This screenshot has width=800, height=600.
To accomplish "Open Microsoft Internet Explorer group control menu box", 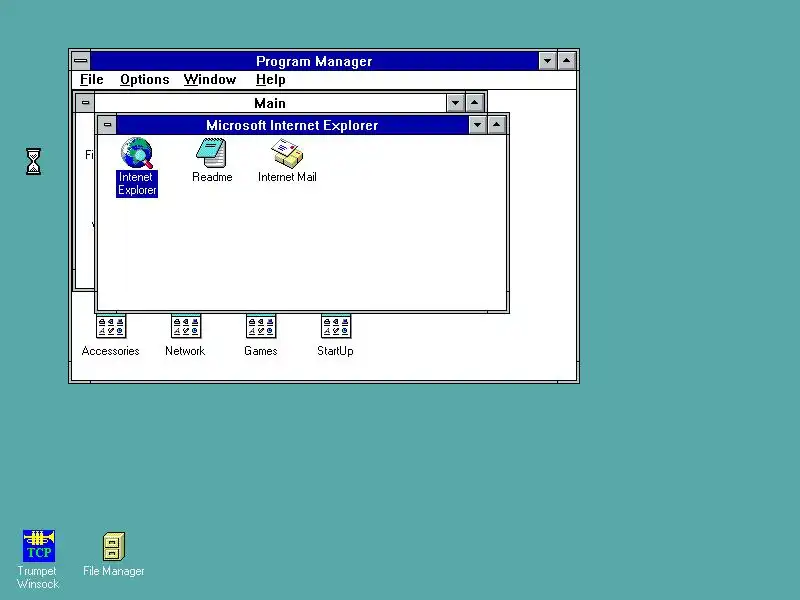I will (107, 124).
